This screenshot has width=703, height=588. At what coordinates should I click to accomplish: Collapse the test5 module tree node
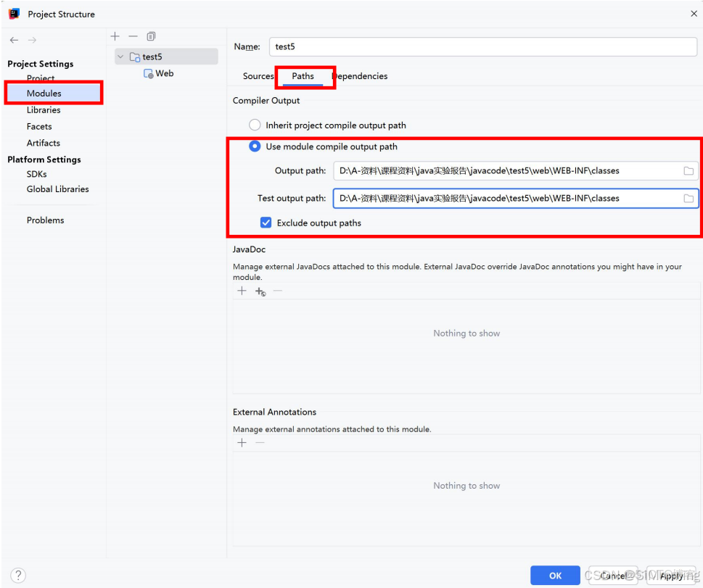click(120, 56)
